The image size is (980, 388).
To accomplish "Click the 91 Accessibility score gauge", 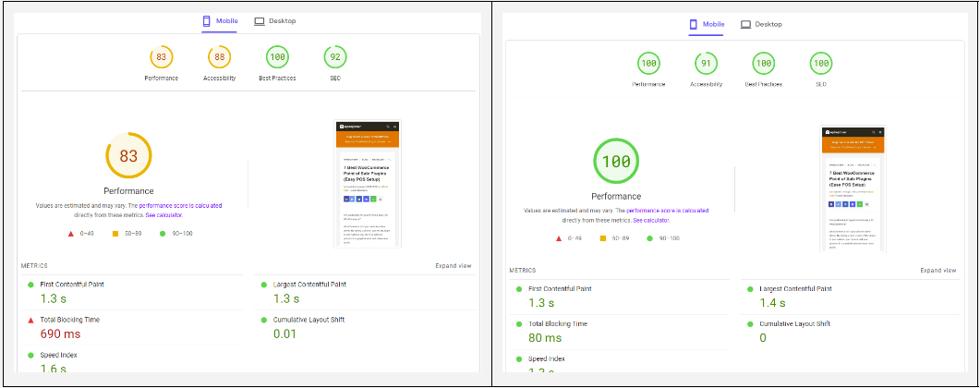I will click(x=706, y=63).
